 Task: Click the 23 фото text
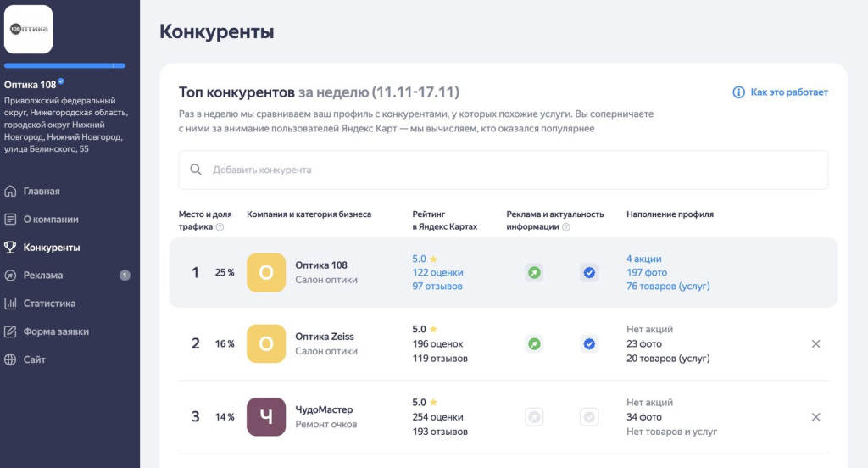coord(644,344)
